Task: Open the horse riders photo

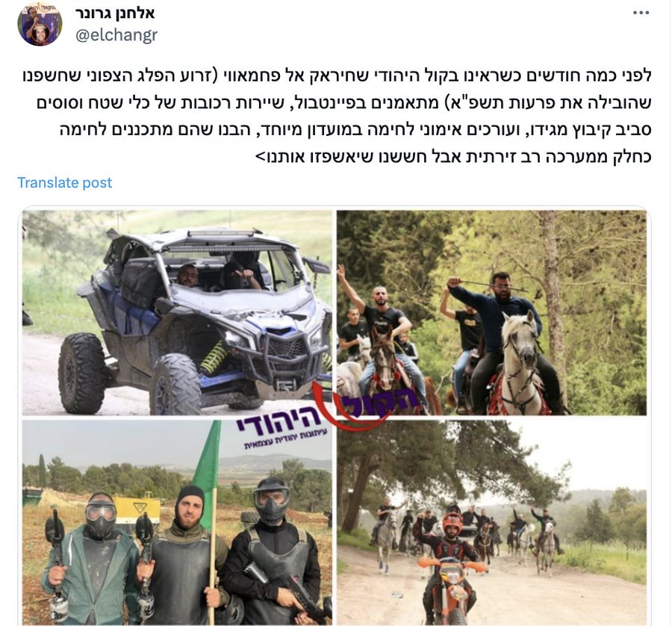Action: point(491,312)
